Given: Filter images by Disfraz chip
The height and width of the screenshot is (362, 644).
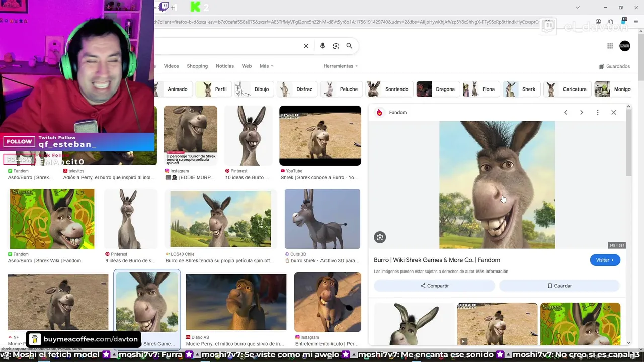Looking at the screenshot, I should (298, 89).
